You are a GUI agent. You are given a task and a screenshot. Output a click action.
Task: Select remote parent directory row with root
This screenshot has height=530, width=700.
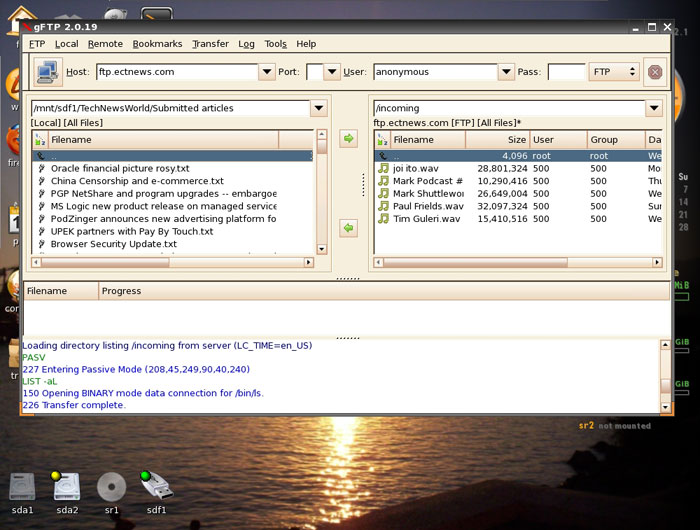[x=518, y=156]
